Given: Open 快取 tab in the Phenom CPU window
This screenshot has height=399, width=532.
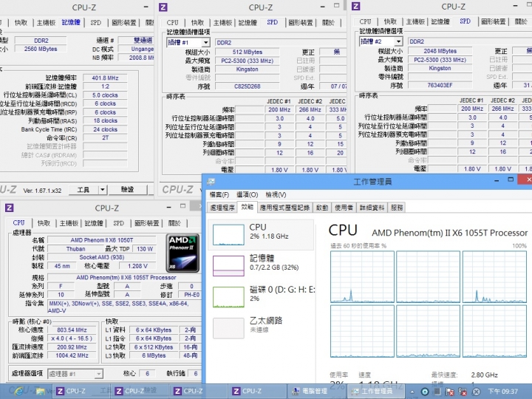Looking at the screenshot, I should 44,223.
